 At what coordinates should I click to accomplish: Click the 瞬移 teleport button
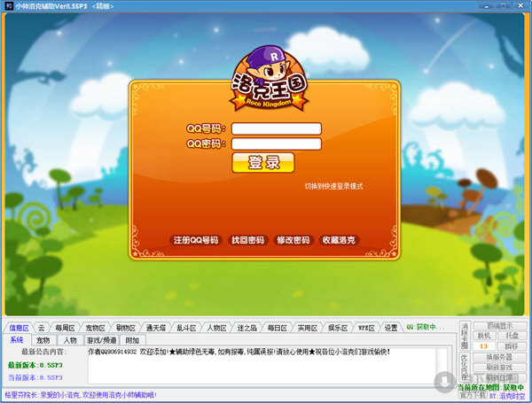[x=512, y=346]
